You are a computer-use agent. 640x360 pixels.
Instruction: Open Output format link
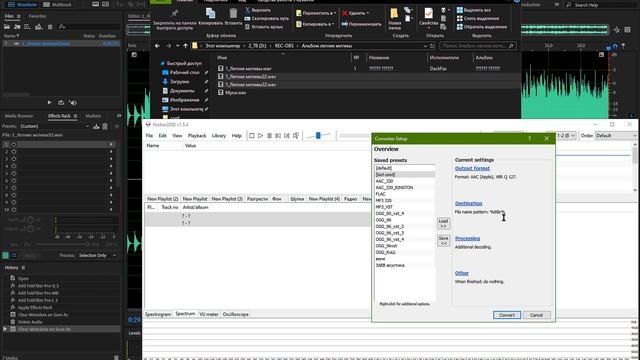[x=472, y=168]
